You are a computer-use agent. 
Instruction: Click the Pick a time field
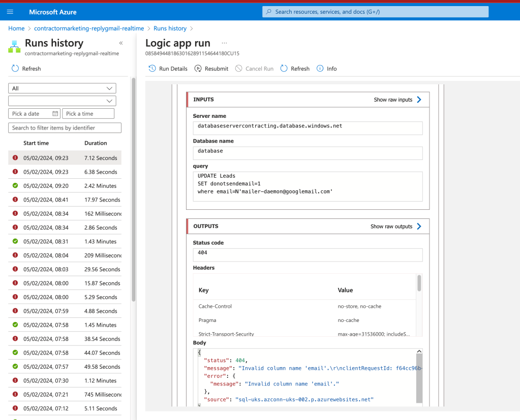[x=88, y=114]
